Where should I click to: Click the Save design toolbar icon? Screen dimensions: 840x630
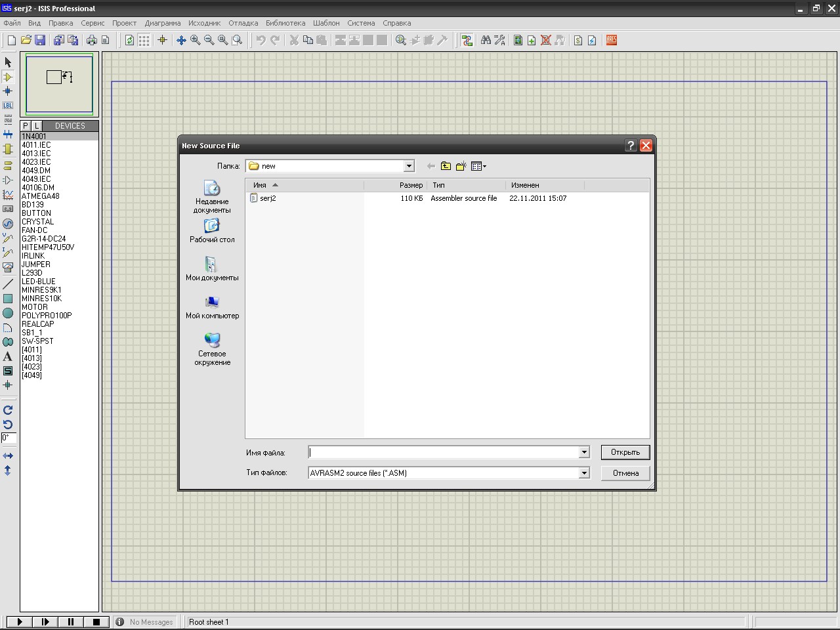tap(40, 40)
